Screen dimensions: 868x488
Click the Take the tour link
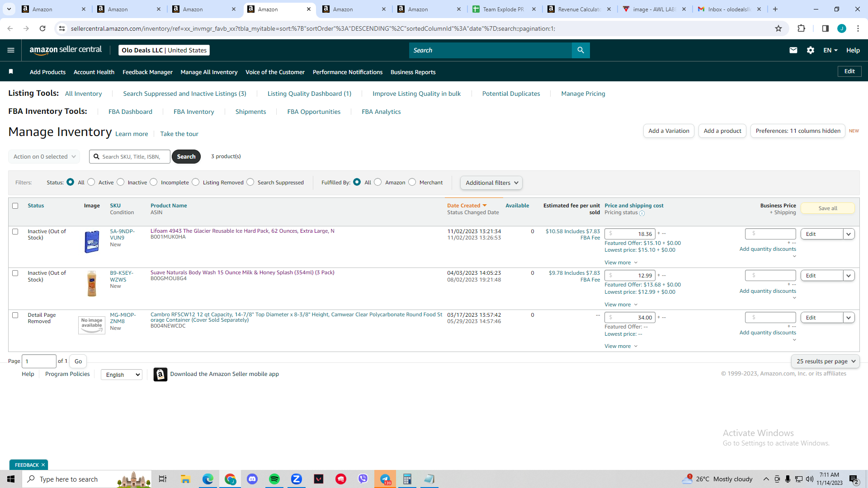179,134
